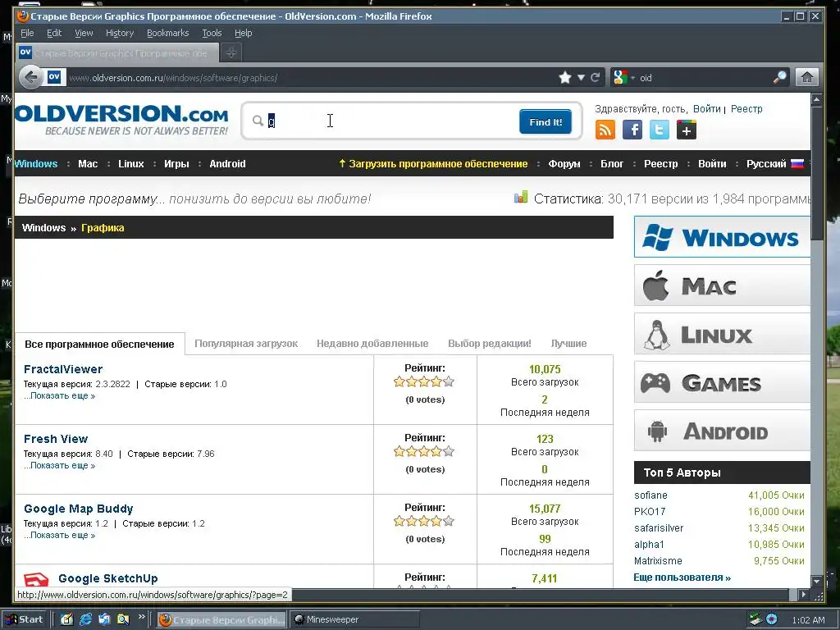The width and height of the screenshot is (840, 630).
Task: Open the Bookmarks menu
Action: 167,33
